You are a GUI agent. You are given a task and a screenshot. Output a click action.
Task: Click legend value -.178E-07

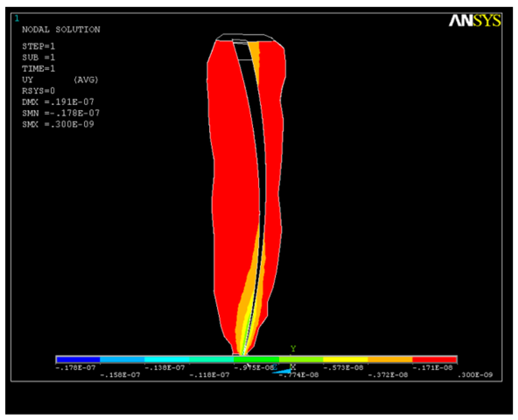76,367
